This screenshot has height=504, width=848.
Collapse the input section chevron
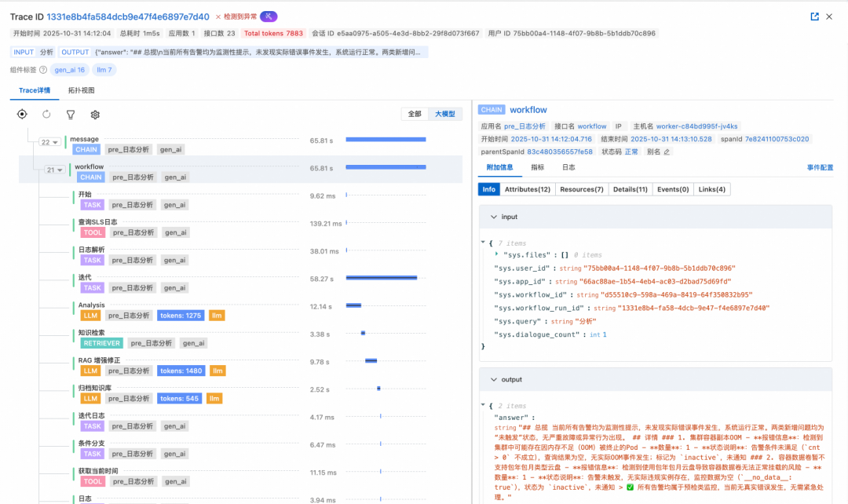click(492, 217)
